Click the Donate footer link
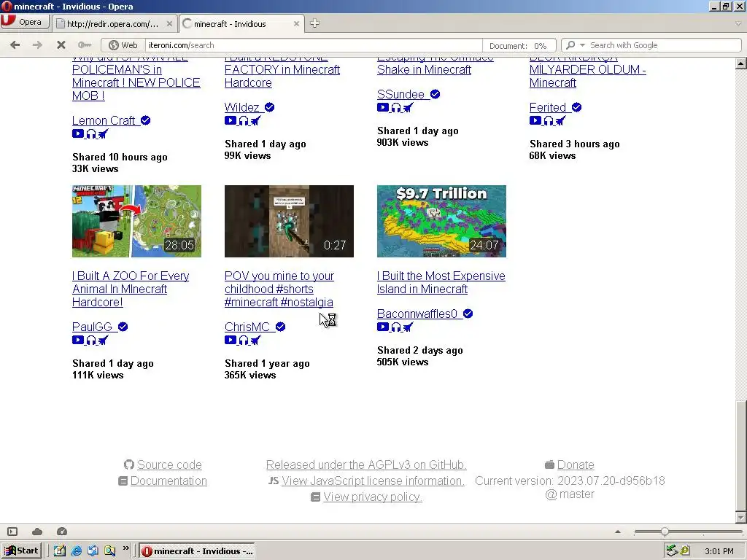This screenshot has width=747, height=560. click(x=576, y=464)
